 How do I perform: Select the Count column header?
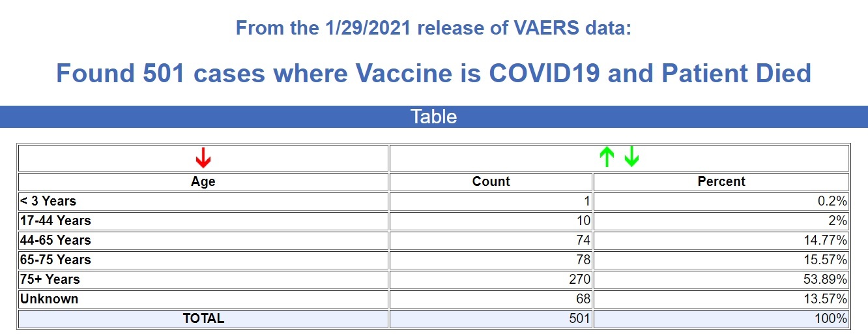tap(491, 181)
